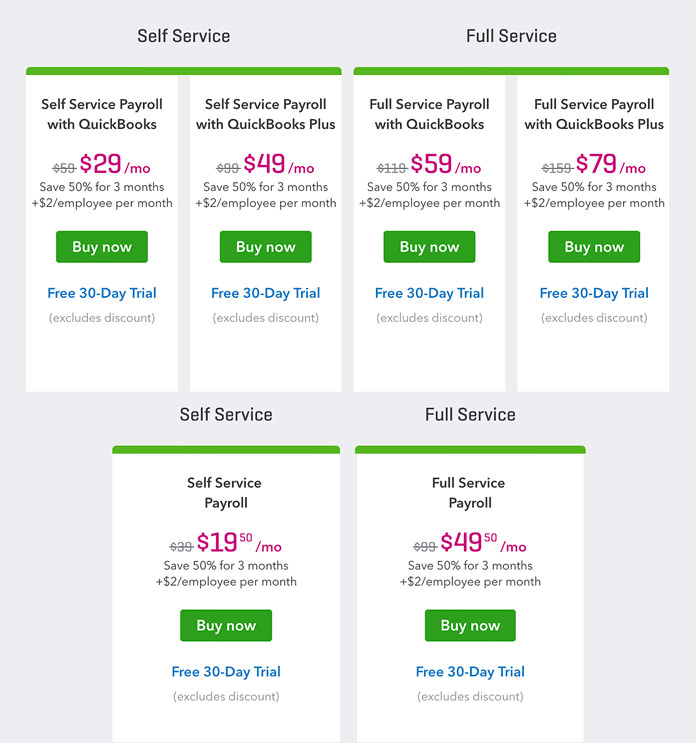Click the $49.50/mo price in bottom Full Service

pyautogui.click(x=483, y=543)
